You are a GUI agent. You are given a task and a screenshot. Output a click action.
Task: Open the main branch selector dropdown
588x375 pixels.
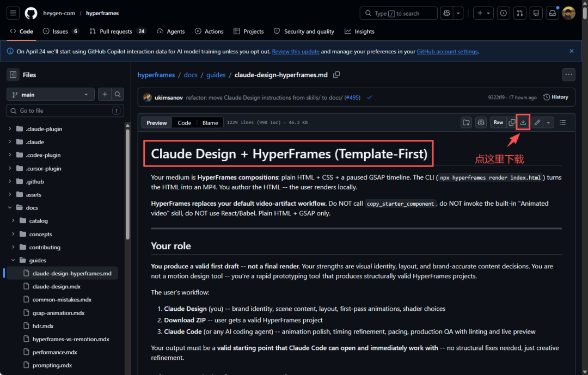51,95
